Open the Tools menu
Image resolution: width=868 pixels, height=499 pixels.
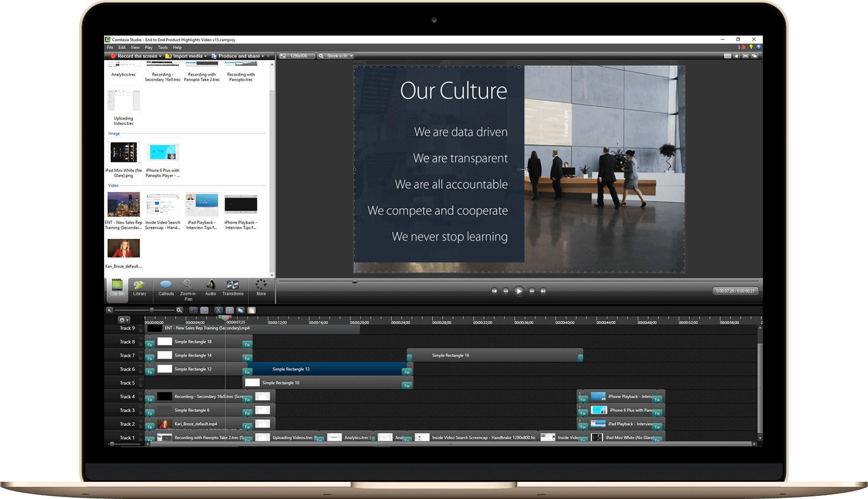tap(163, 47)
